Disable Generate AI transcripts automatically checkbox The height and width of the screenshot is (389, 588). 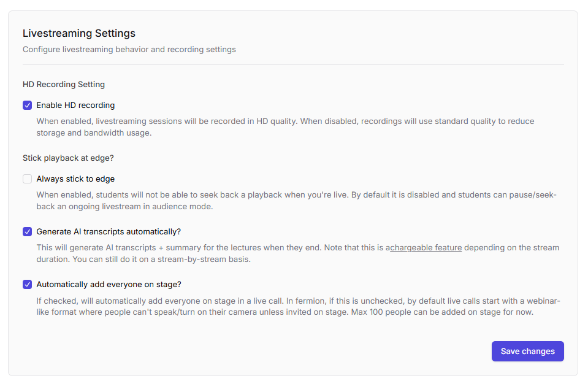pos(27,232)
